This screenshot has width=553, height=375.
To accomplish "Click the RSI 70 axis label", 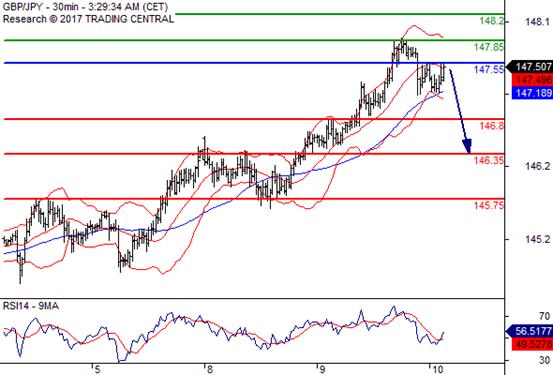I will (x=545, y=316).
